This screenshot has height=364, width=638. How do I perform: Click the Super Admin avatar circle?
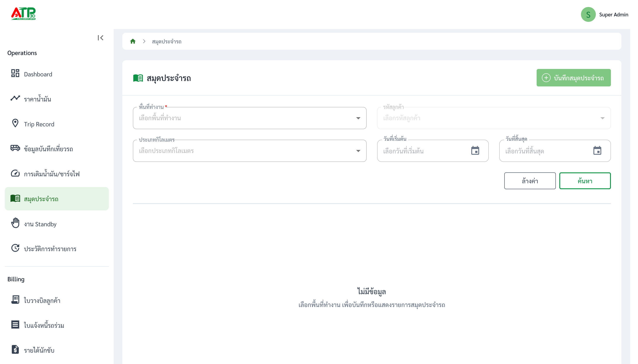click(x=588, y=14)
